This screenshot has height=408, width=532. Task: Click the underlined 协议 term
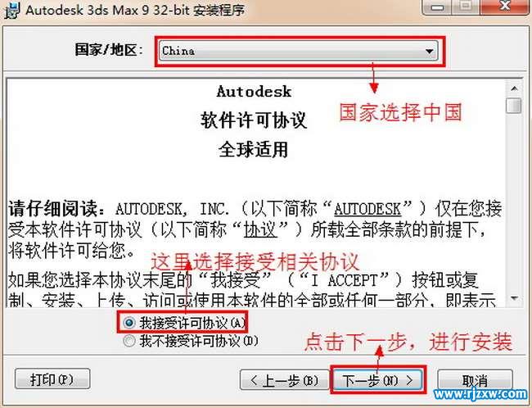(260, 230)
